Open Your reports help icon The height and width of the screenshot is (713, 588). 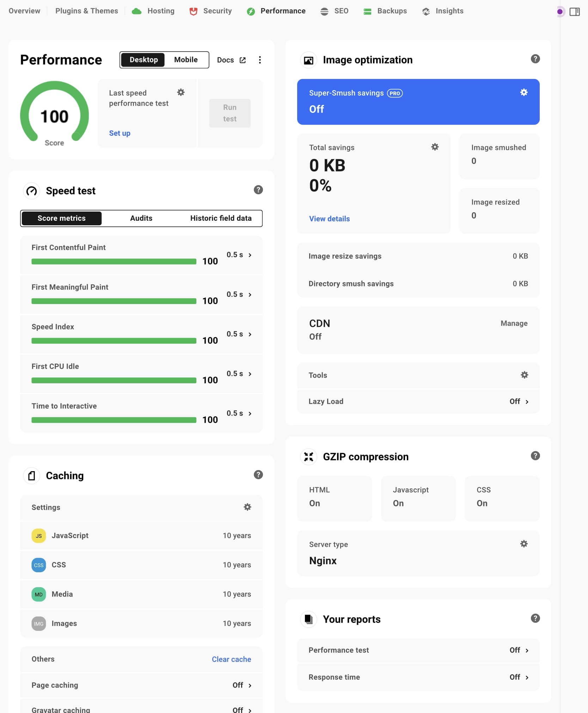tap(535, 618)
